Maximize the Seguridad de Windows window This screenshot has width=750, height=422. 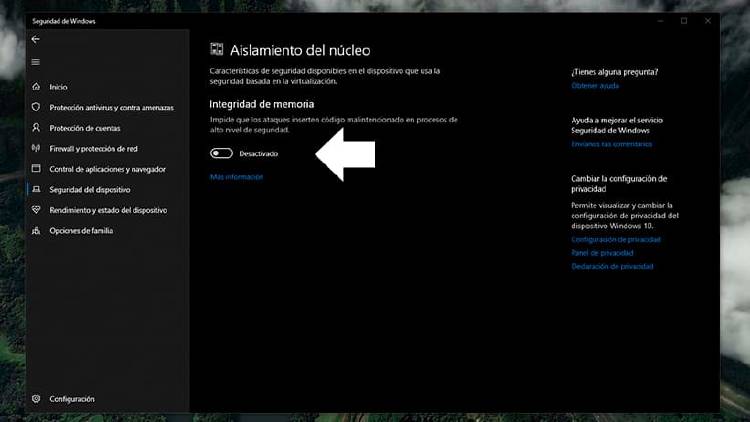click(x=684, y=21)
